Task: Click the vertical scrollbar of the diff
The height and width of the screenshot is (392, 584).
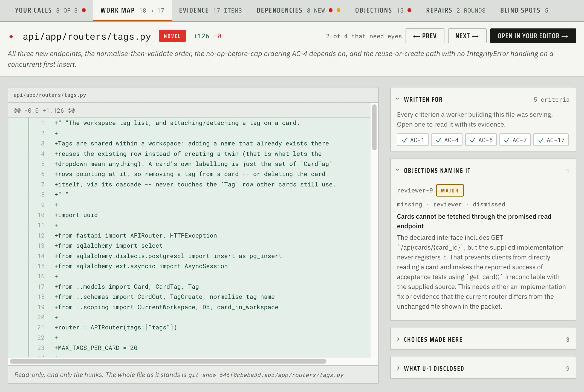Action: point(374,127)
